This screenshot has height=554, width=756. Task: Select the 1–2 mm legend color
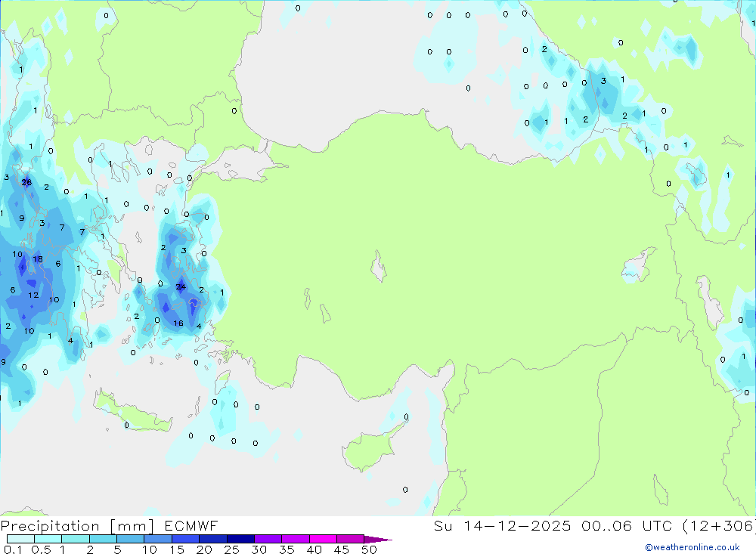click(x=76, y=539)
